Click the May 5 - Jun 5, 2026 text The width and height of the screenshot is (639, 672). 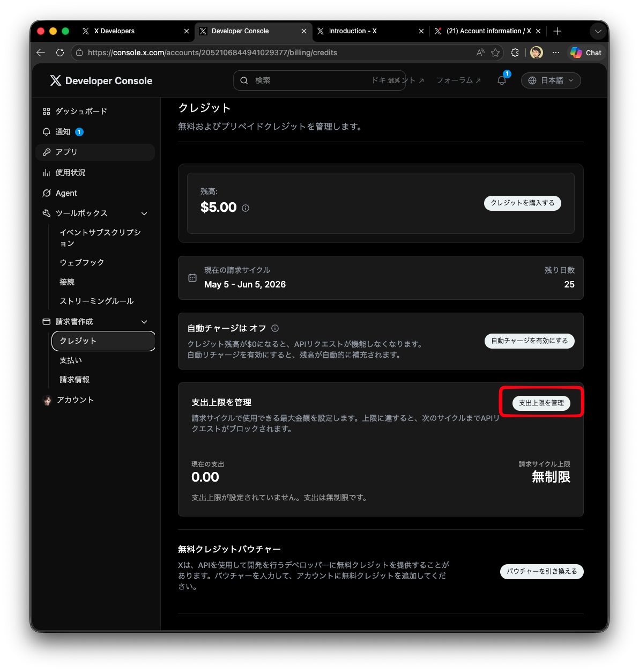[245, 285]
